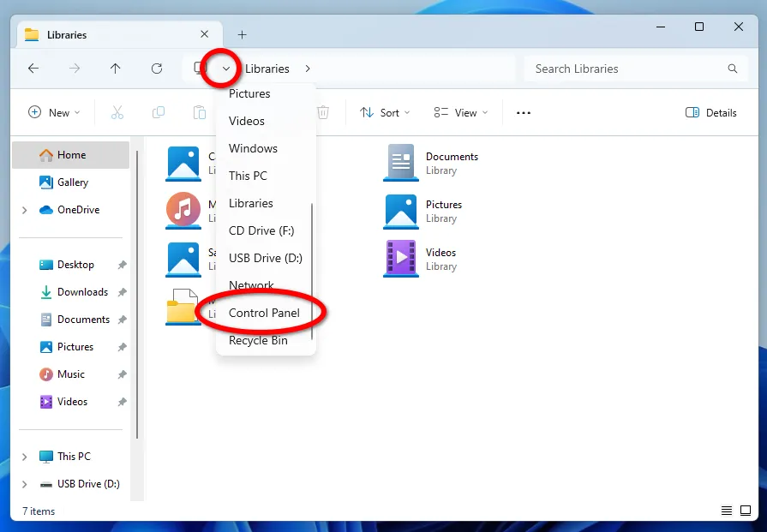
Task: Refresh the Libraries view
Action: click(156, 69)
